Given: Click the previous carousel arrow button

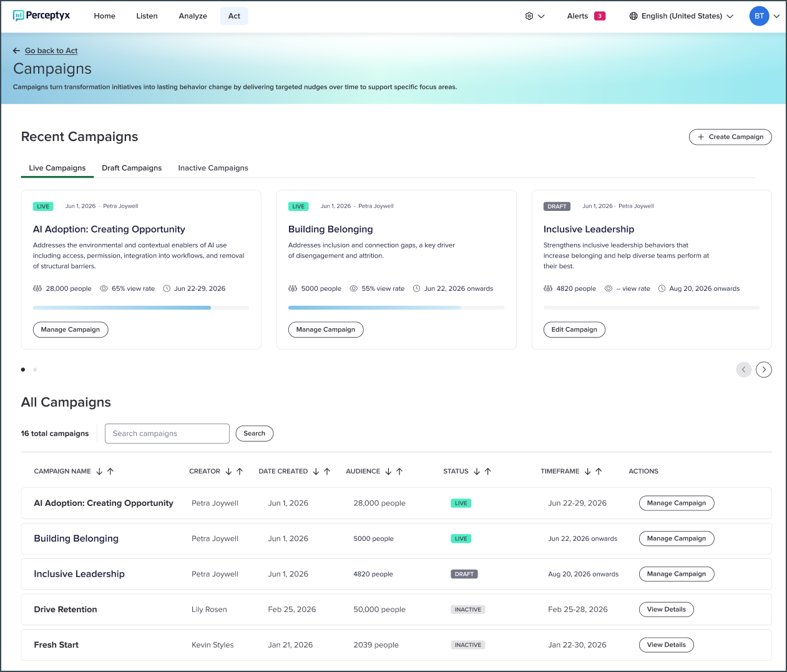Looking at the screenshot, I should [x=744, y=369].
